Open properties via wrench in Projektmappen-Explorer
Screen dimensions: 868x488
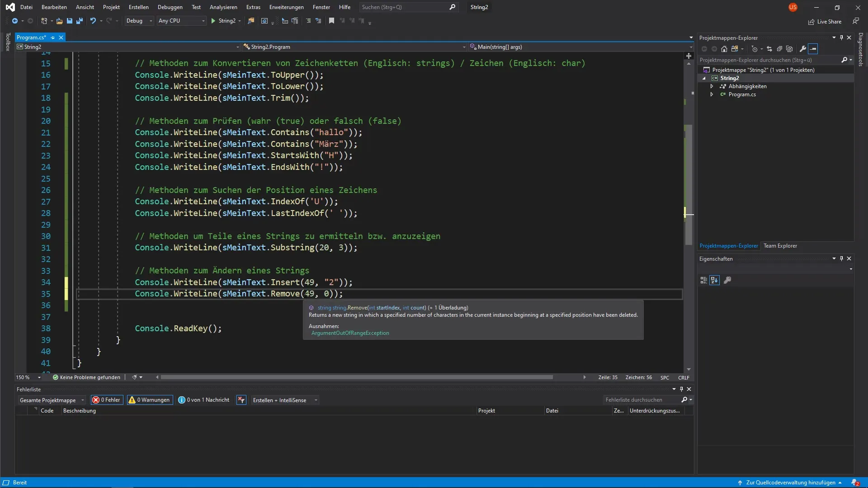click(803, 49)
